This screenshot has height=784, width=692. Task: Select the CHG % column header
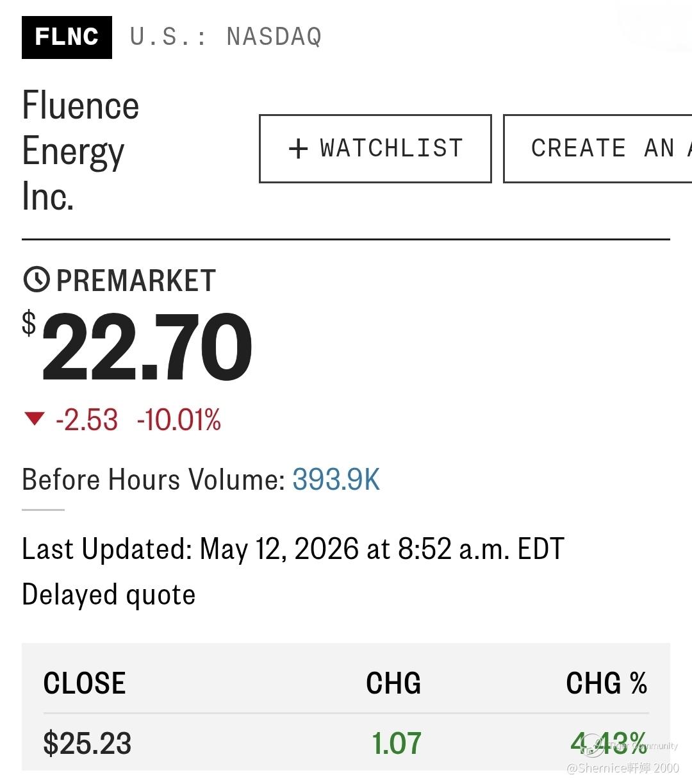(607, 683)
